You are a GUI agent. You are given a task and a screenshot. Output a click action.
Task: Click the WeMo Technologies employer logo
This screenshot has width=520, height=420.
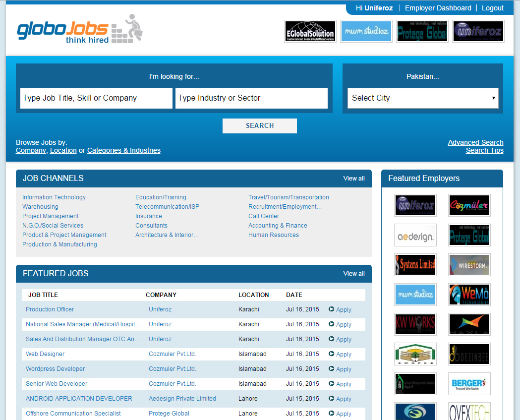coord(469,295)
